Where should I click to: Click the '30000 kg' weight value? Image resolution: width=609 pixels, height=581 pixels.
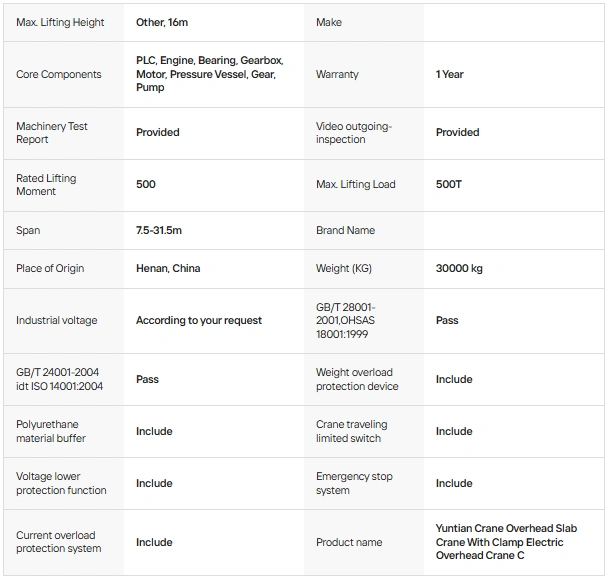459,268
